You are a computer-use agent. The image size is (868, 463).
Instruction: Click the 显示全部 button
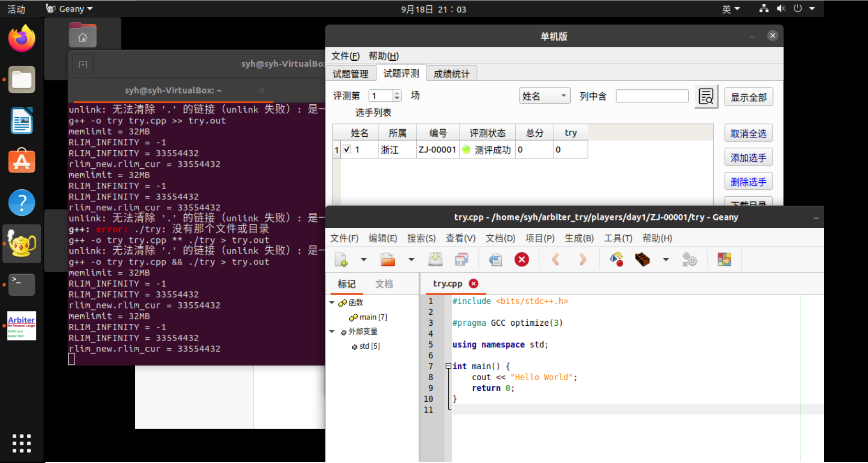[749, 97]
